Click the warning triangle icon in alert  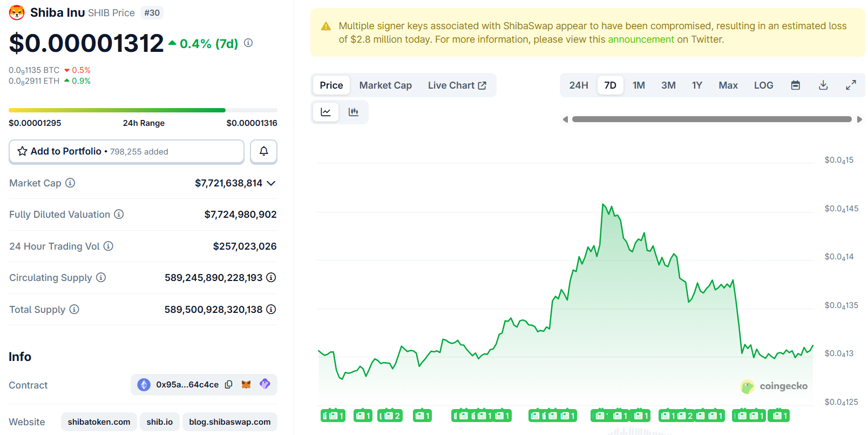pos(326,26)
